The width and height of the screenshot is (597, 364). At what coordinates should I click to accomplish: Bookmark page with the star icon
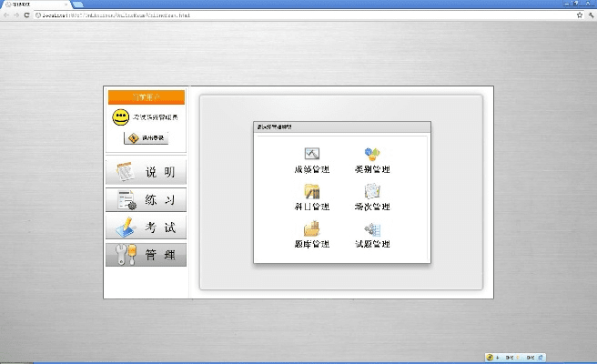pyautogui.click(x=579, y=15)
